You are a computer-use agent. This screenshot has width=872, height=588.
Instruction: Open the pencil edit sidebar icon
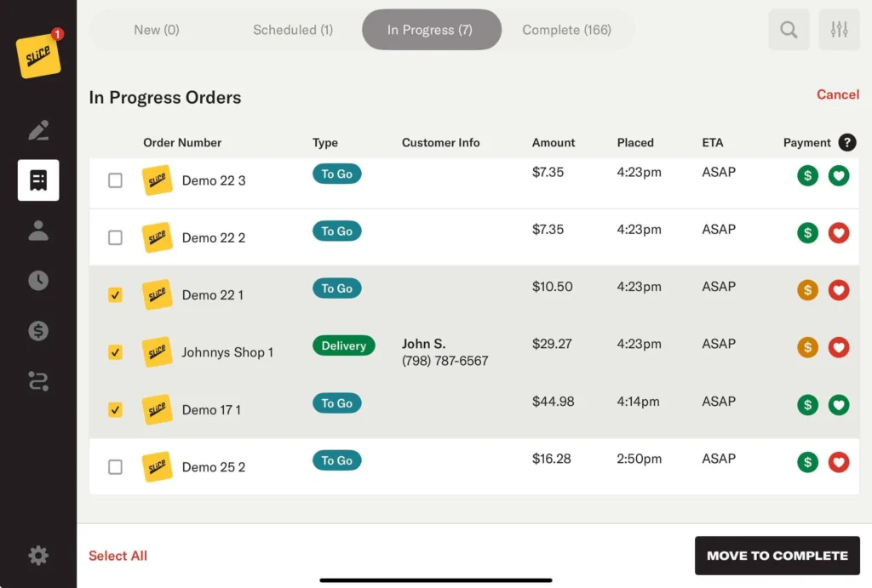point(38,130)
